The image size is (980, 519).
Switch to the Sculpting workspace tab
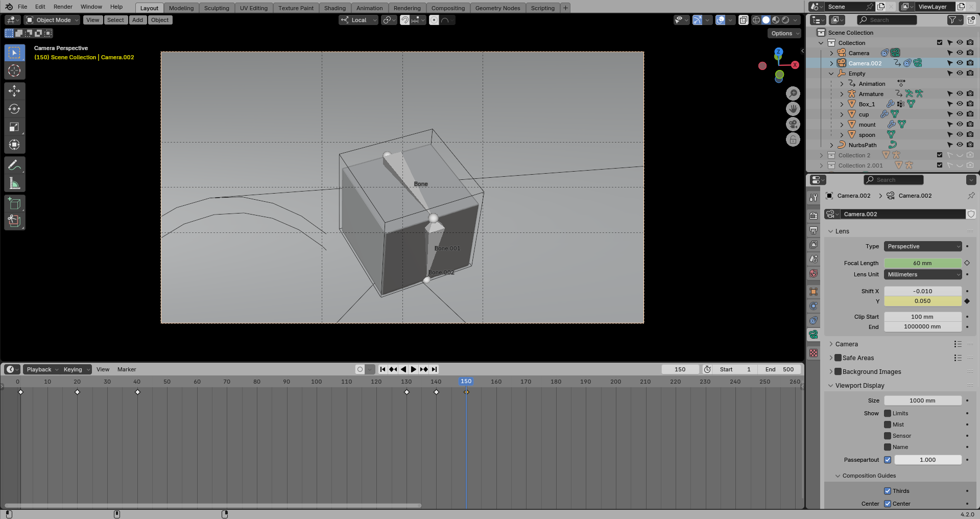217,8
